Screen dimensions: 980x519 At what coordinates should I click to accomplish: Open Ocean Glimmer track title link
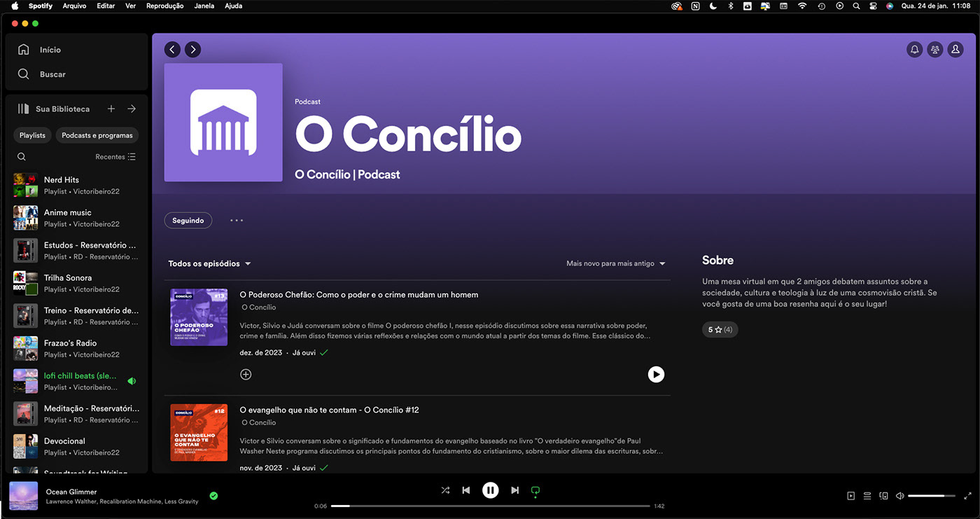[x=71, y=492]
